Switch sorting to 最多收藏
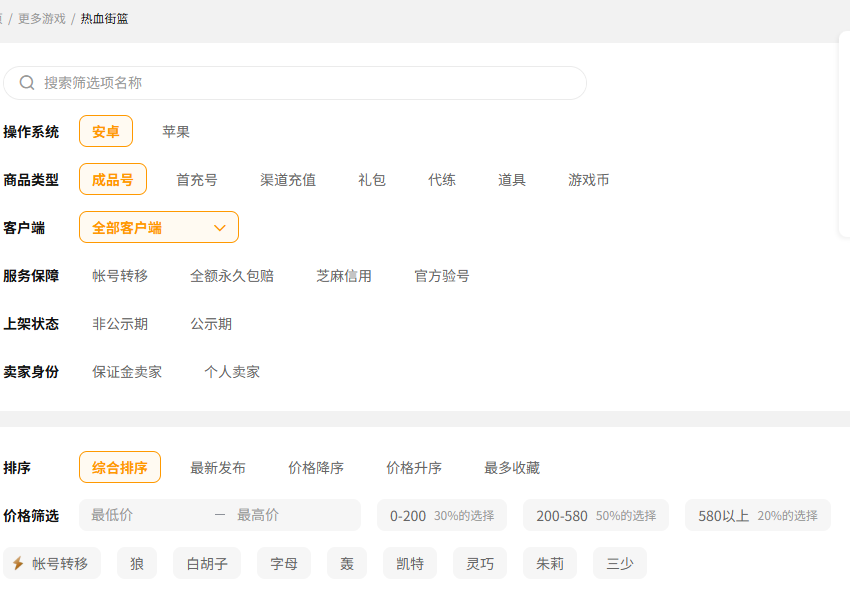The image size is (850, 599). click(x=512, y=468)
